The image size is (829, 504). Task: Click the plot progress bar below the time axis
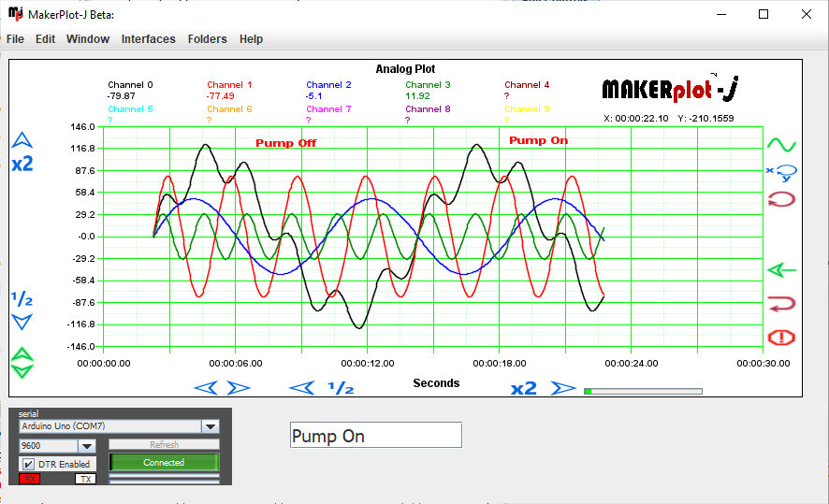pyautogui.click(x=643, y=392)
